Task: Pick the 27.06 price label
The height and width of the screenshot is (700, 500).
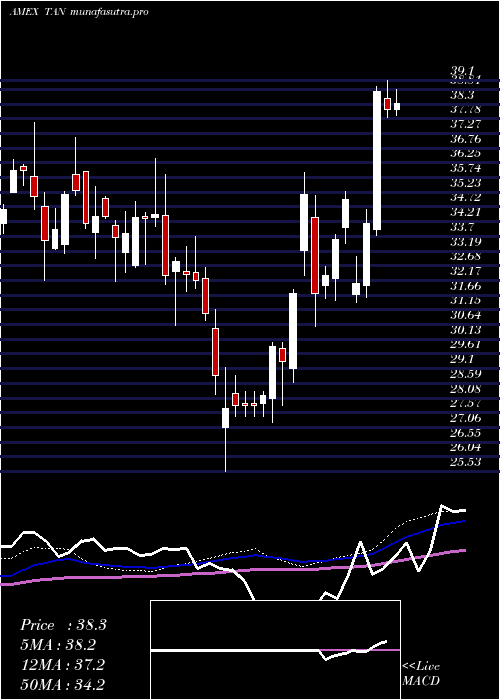Action: pos(466,418)
